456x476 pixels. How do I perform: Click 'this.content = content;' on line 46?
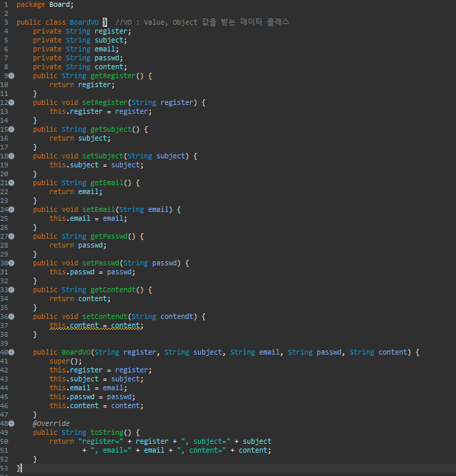(x=96, y=406)
